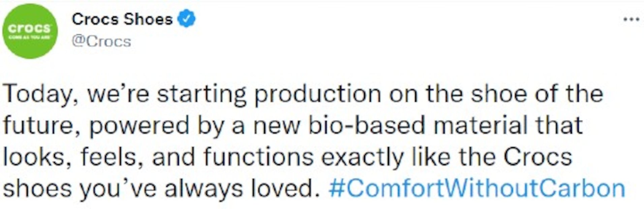Open the Crocs Shoes display name
Image resolution: width=644 pixels, height=209 pixels.
(122, 19)
